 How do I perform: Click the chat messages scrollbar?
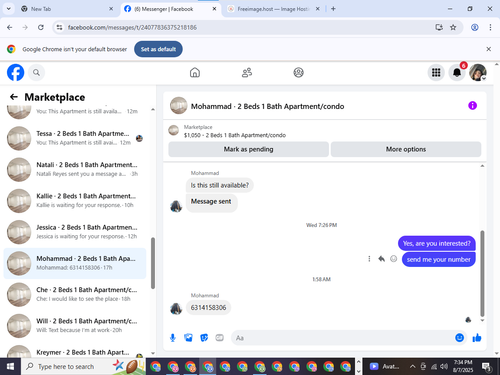coord(482,273)
